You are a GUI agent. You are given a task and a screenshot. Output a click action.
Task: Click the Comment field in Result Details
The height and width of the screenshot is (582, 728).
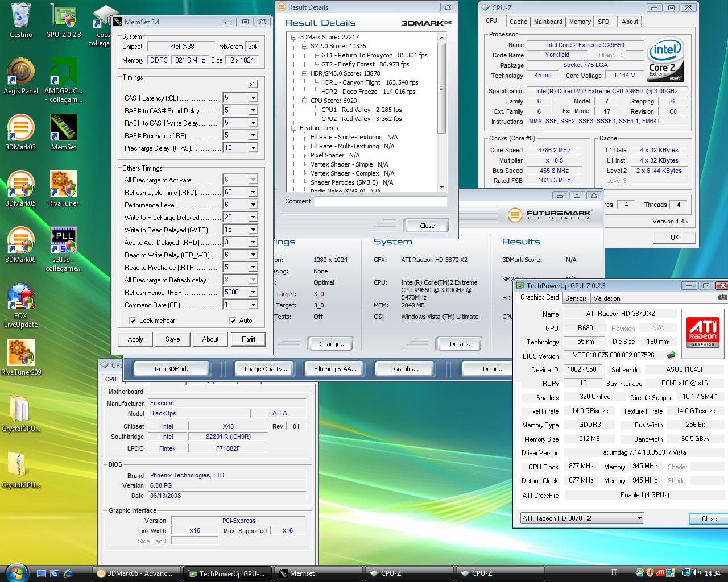(x=380, y=201)
